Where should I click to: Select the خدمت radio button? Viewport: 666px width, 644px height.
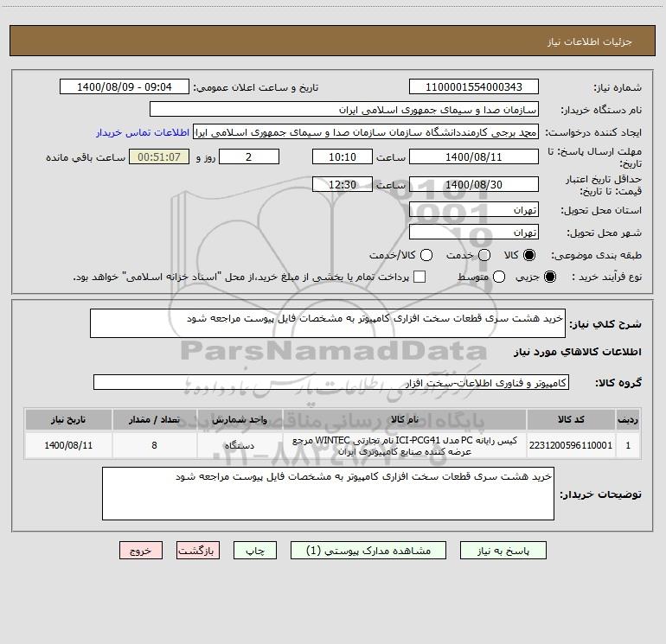point(484,255)
